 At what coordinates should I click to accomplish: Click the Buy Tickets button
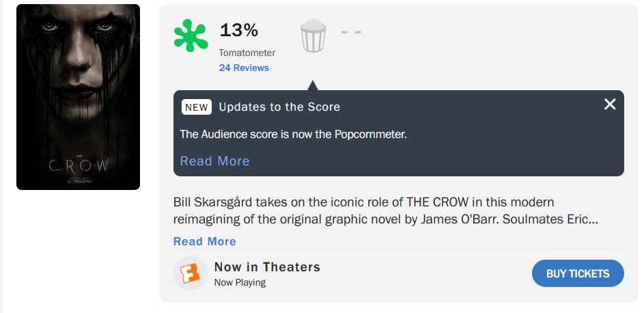click(x=578, y=273)
